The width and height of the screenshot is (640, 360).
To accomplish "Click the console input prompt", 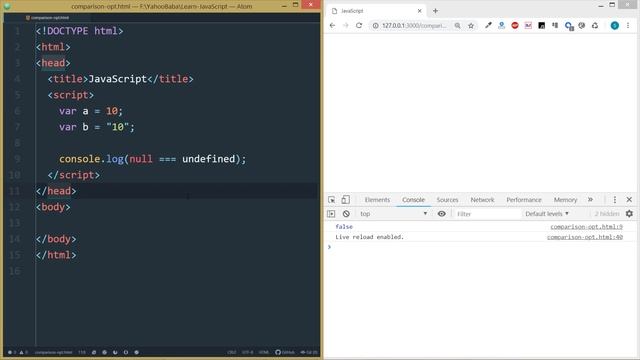I will (482, 247).
